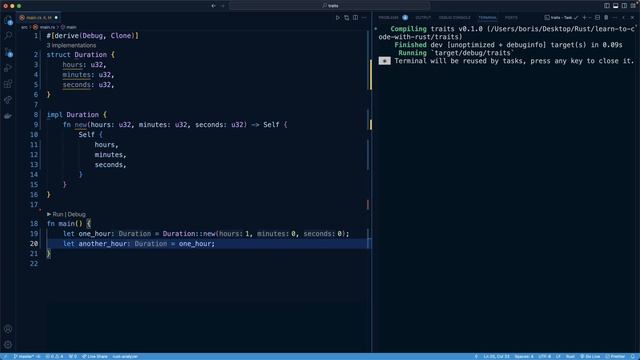Open the Explorer view in the activity bar
This screenshot has width=640, height=360.
[8, 20]
